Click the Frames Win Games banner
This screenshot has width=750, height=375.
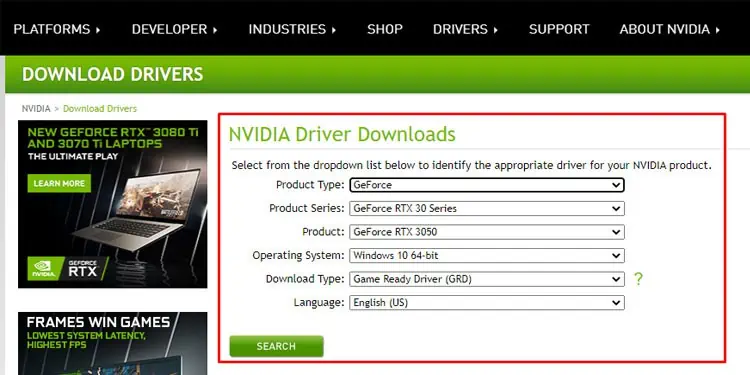113,343
